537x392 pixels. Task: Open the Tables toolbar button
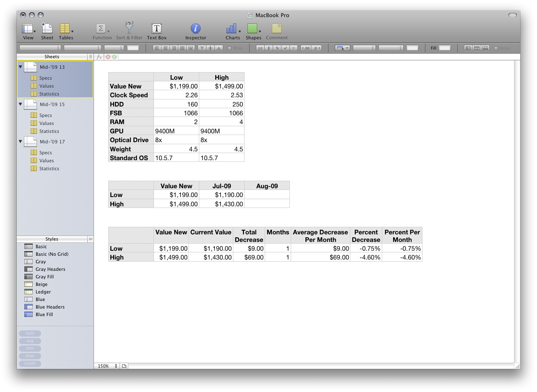click(x=66, y=31)
